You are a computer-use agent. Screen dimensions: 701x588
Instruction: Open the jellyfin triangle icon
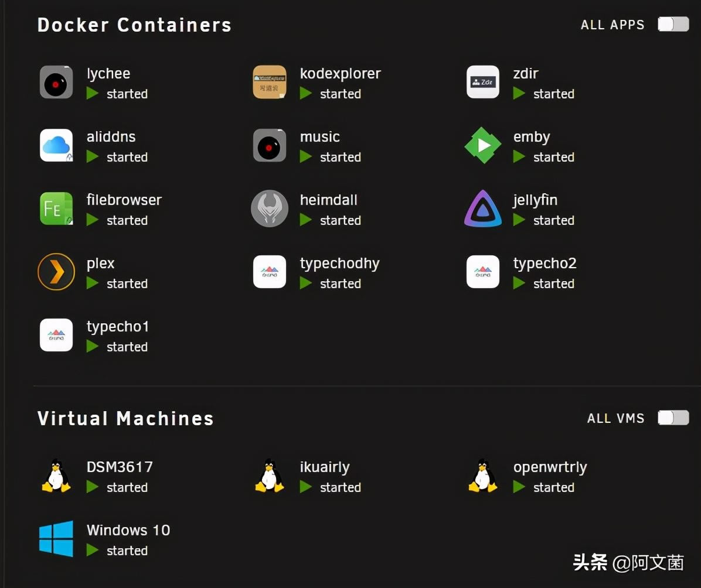point(483,208)
